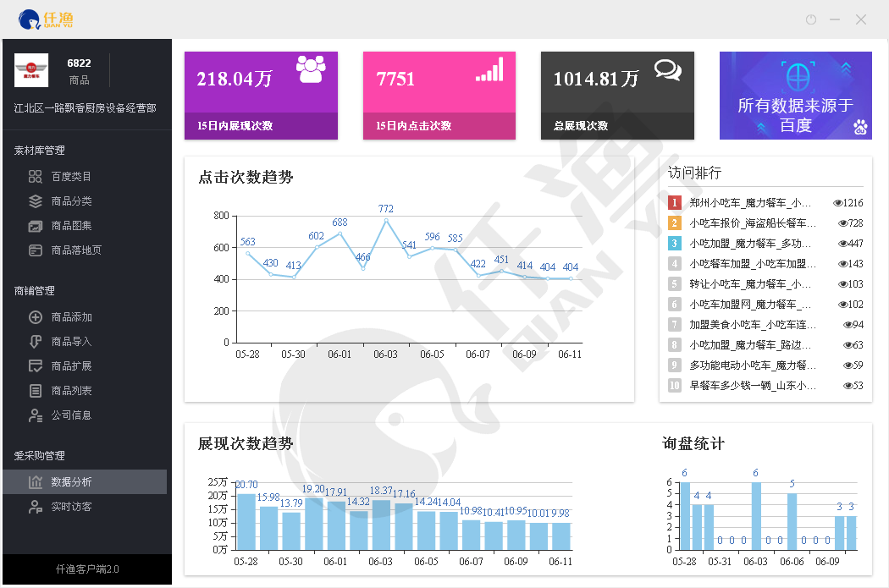
Task: Click eye icon beside 447 views
Action: (842, 244)
